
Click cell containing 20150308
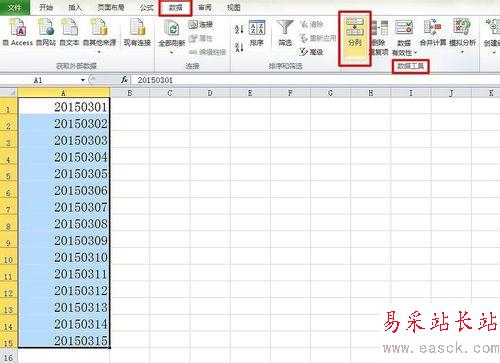(64, 223)
